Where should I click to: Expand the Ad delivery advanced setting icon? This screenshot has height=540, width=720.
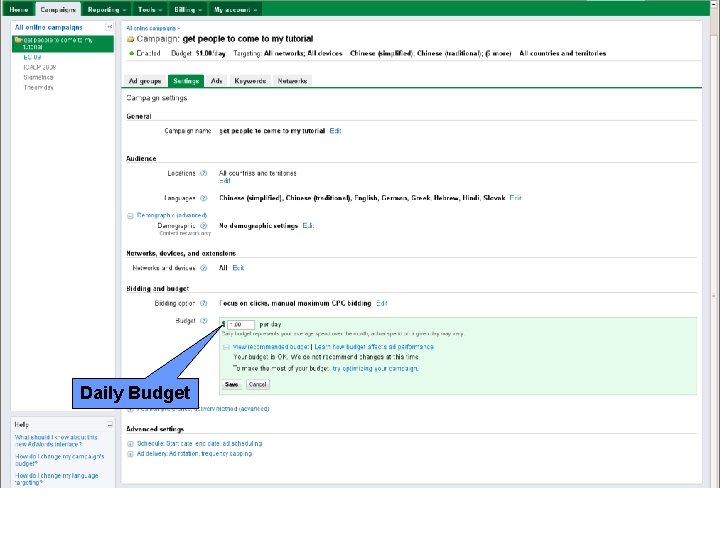click(x=130, y=454)
